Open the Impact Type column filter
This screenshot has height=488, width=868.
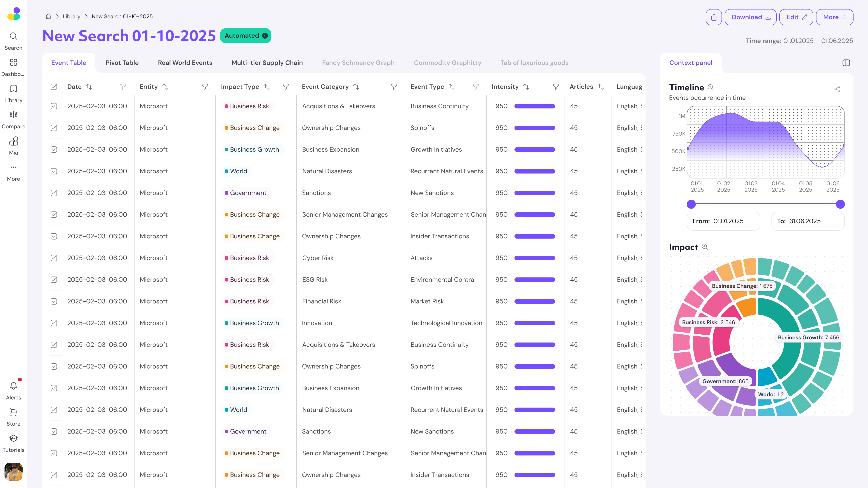[285, 87]
